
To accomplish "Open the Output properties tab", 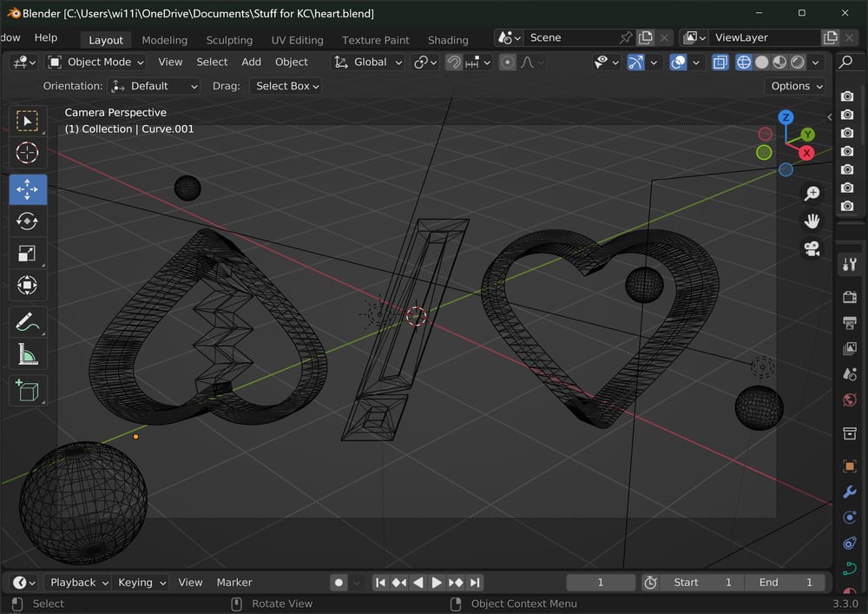I will click(x=850, y=323).
